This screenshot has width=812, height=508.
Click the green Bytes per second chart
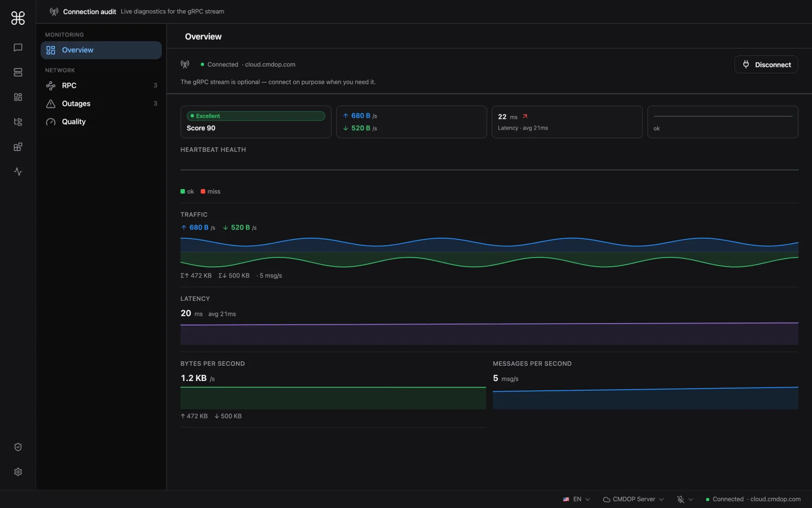point(333,398)
